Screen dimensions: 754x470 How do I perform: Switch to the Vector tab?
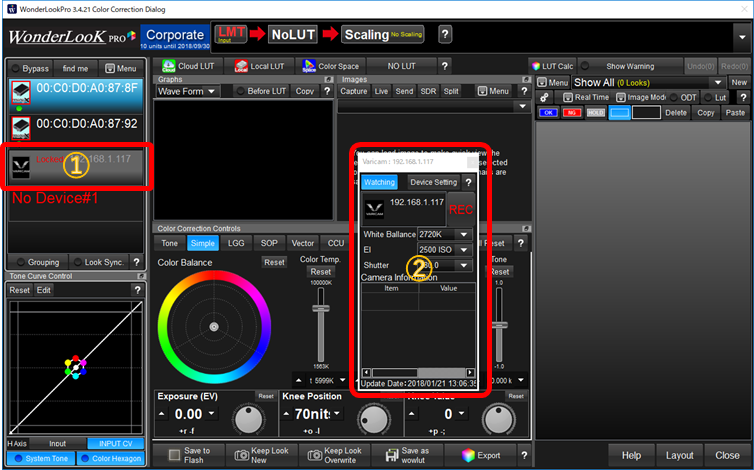pyautogui.click(x=302, y=243)
